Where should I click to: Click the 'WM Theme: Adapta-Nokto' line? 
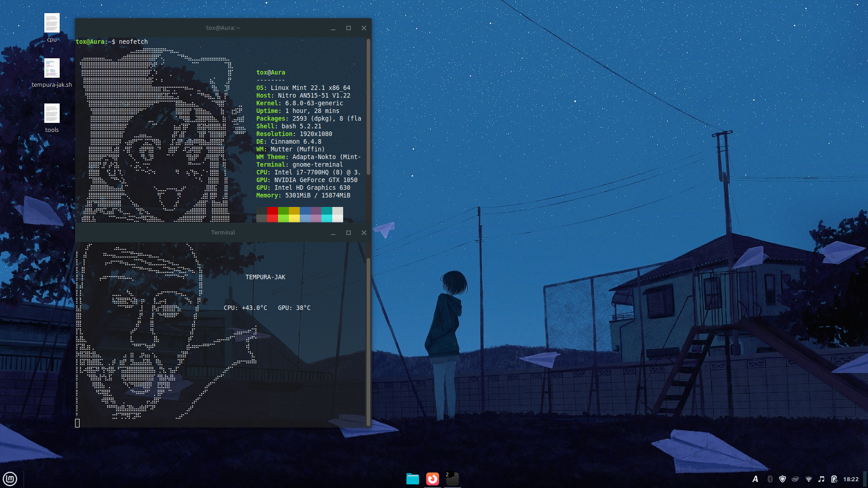coord(309,157)
